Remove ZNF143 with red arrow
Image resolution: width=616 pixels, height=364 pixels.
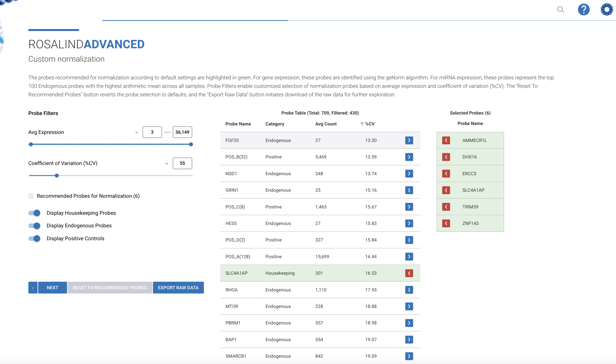pos(446,223)
